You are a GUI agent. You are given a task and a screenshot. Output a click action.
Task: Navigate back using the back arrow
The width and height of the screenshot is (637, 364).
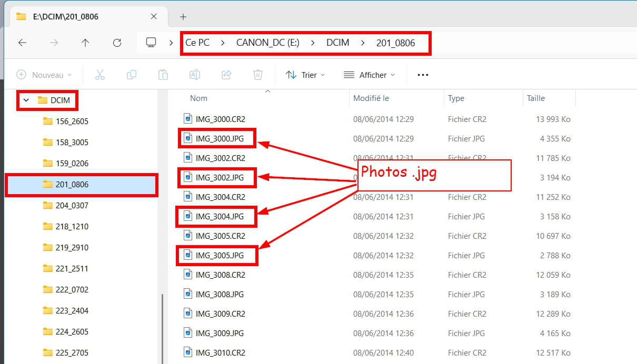[22, 43]
